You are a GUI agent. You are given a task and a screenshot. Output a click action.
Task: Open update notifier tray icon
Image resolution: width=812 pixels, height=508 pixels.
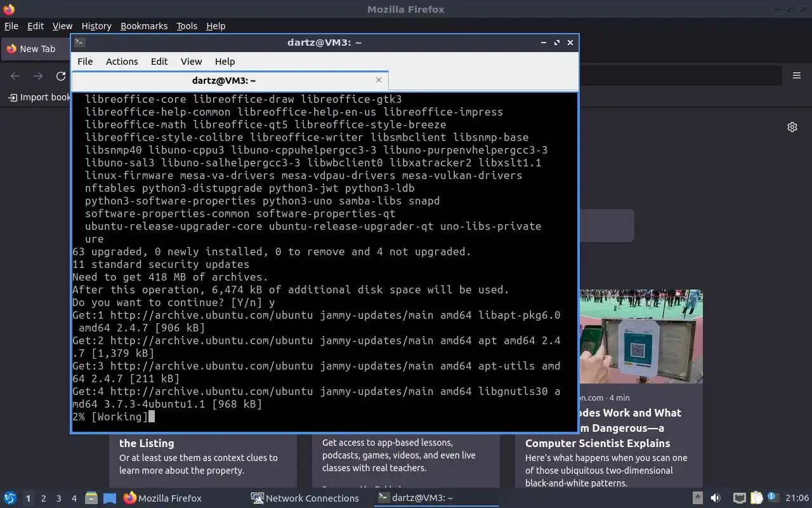(x=772, y=498)
